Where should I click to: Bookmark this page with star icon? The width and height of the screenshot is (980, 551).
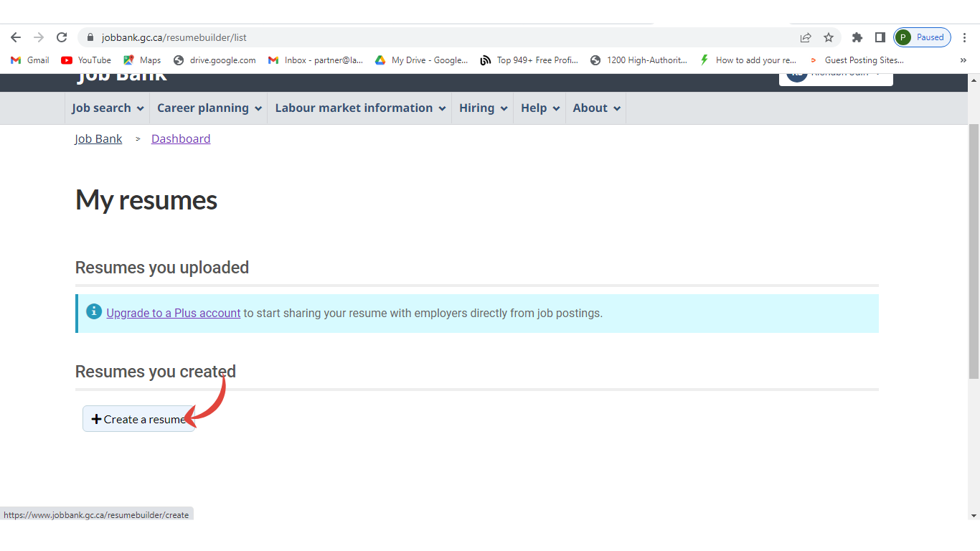829,37
